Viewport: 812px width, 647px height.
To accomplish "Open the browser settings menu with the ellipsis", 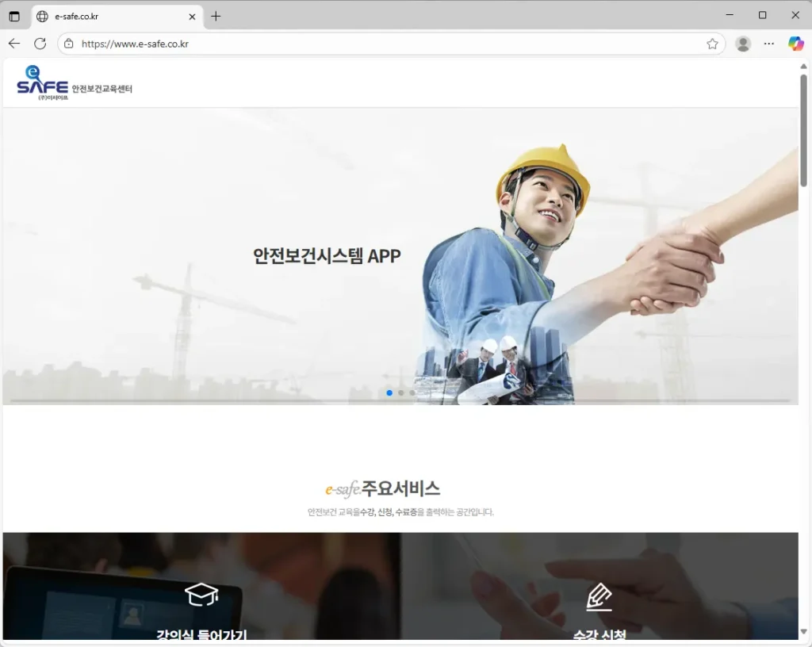I will point(769,44).
